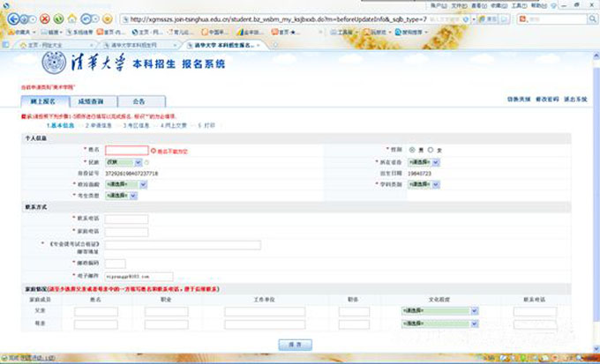Go to step 4 网上交费
Viewport: 600px width, 364px height.
click(173, 125)
